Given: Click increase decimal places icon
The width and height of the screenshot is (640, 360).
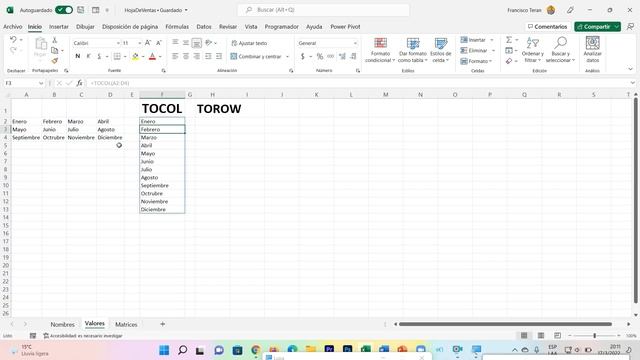Looking at the screenshot, I should coord(342,56).
